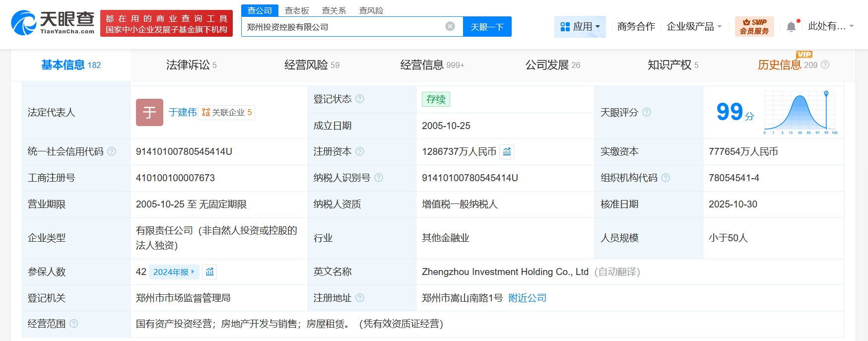Image resolution: width=868 pixels, height=341 pixels.
Task: Open the notifications bell
Action: 791,27
